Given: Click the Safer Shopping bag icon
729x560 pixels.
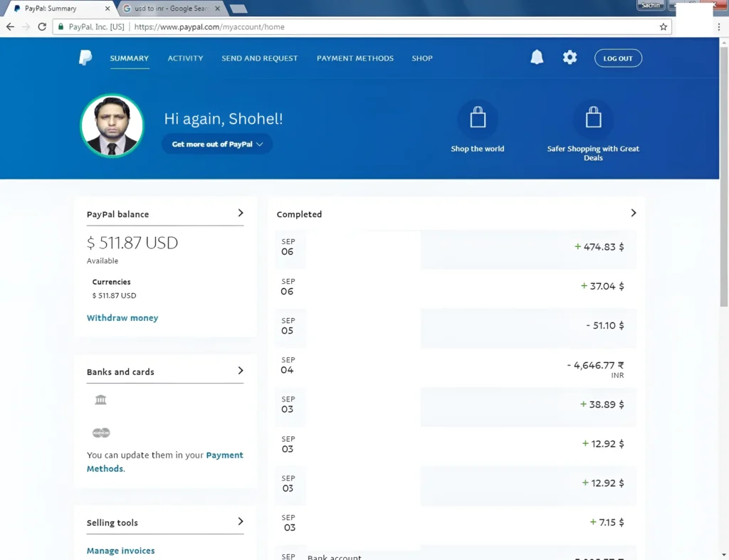Looking at the screenshot, I should (x=593, y=119).
